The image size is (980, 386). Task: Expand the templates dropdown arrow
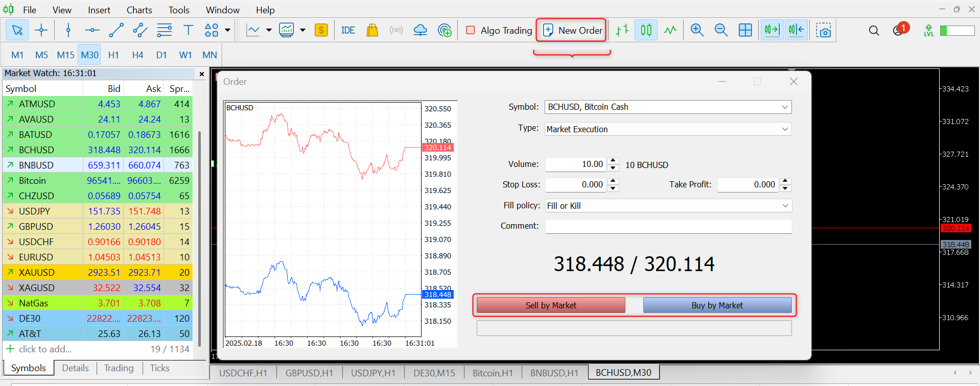pyautogui.click(x=302, y=30)
